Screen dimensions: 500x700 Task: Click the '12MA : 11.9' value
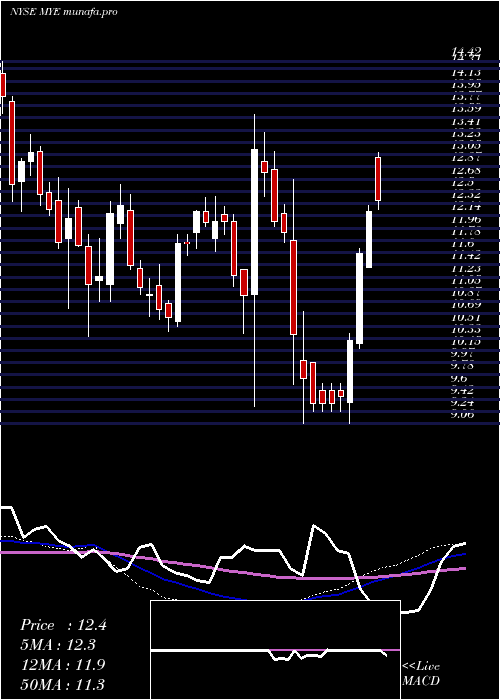(62, 665)
